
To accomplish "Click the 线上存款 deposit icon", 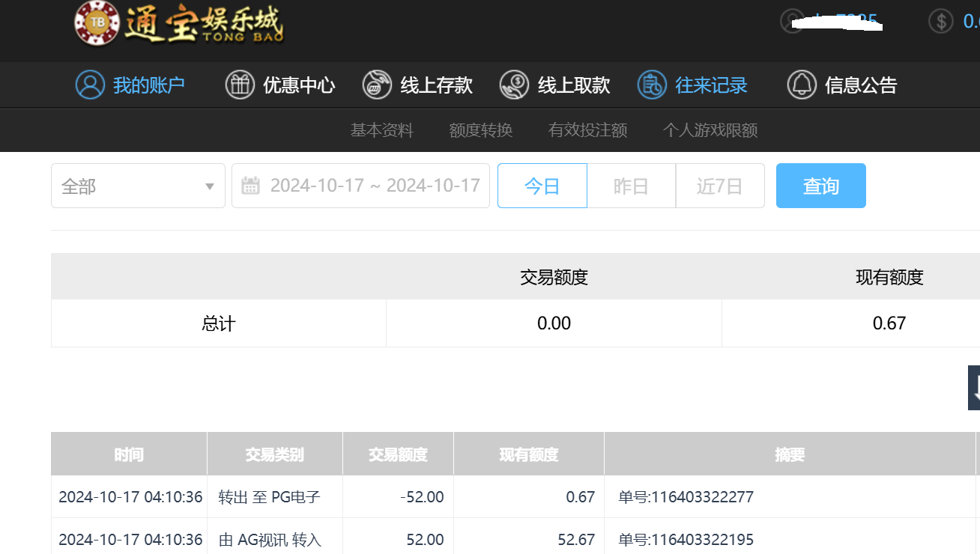I will tap(377, 85).
